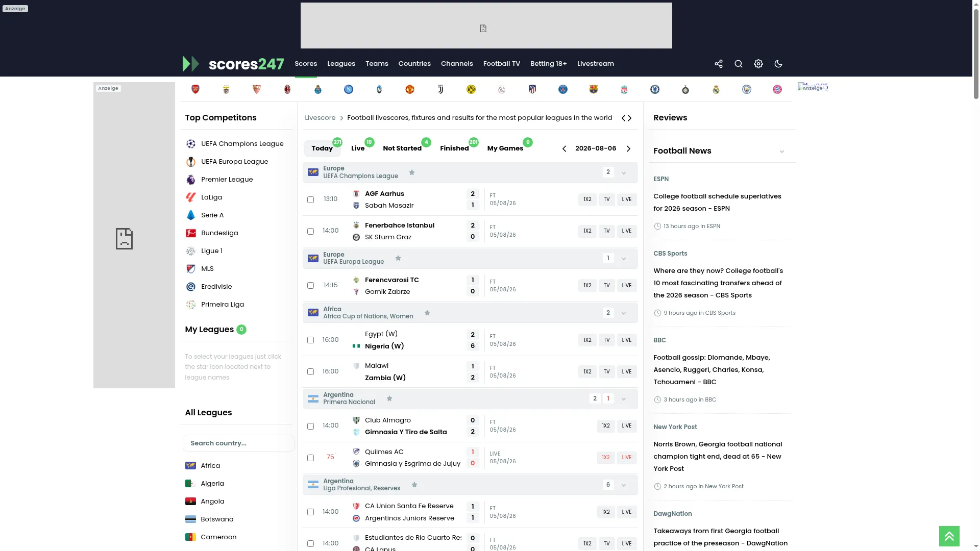Screen dimensions: 980x551
Task: Open the Chelsea team crest
Action: tap(655, 89)
